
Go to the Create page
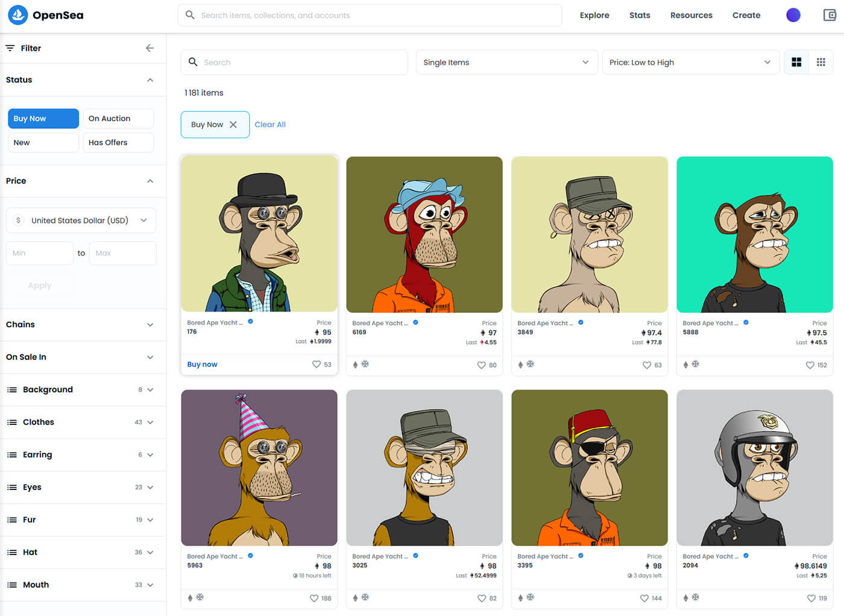pyautogui.click(x=746, y=15)
